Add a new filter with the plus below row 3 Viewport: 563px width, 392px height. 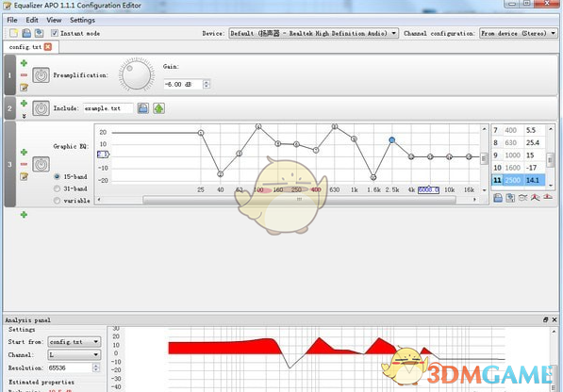24,215
